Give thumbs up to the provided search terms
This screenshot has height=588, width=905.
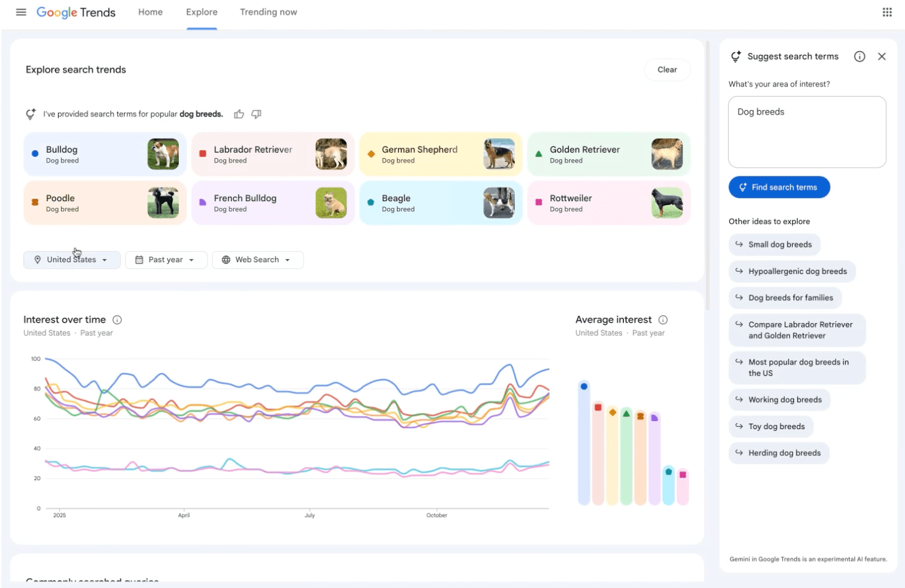coord(239,114)
